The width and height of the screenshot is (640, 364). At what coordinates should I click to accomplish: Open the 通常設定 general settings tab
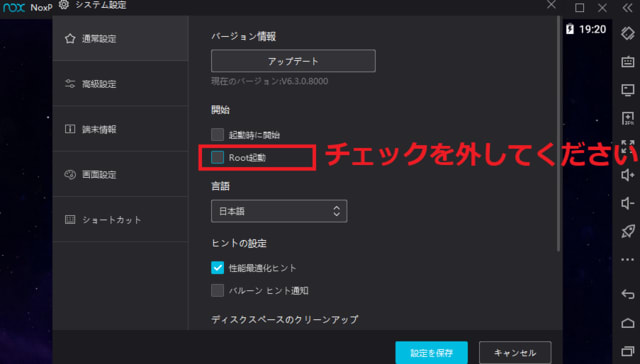120,38
